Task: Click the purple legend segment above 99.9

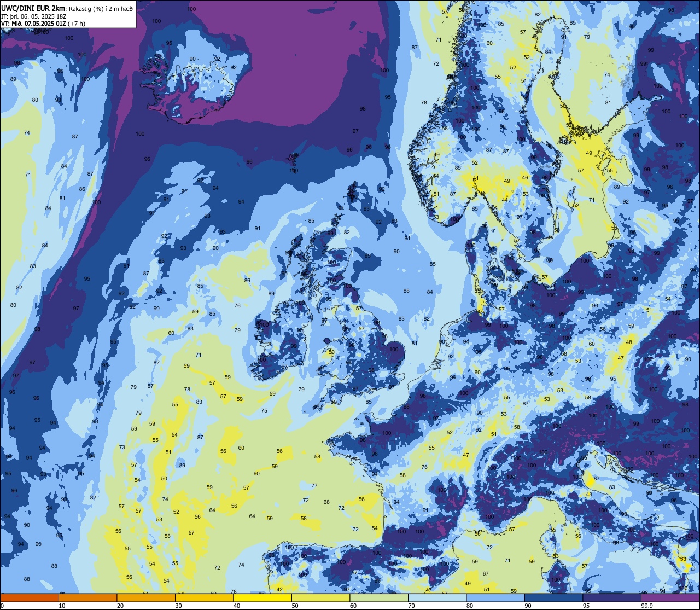Action: pyautogui.click(x=670, y=597)
